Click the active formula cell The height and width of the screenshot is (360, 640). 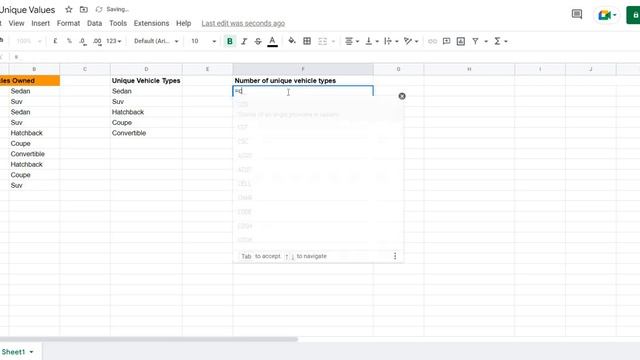(303, 91)
